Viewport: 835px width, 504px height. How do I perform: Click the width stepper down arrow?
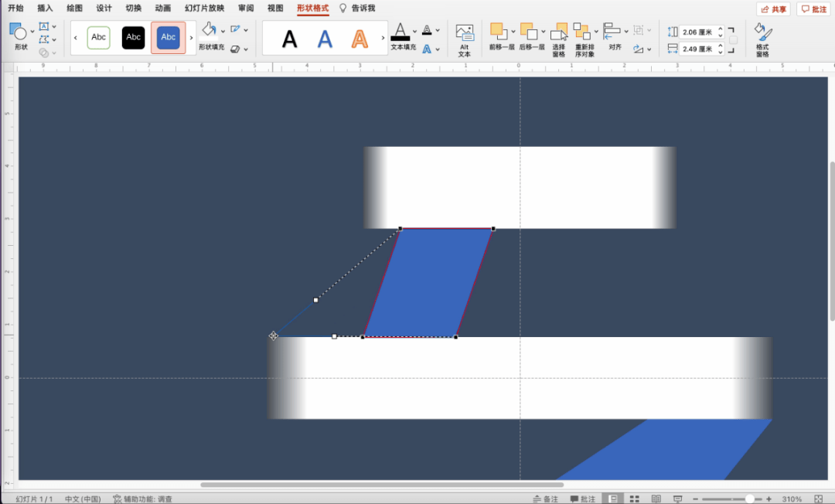click(x=720, y=52)
